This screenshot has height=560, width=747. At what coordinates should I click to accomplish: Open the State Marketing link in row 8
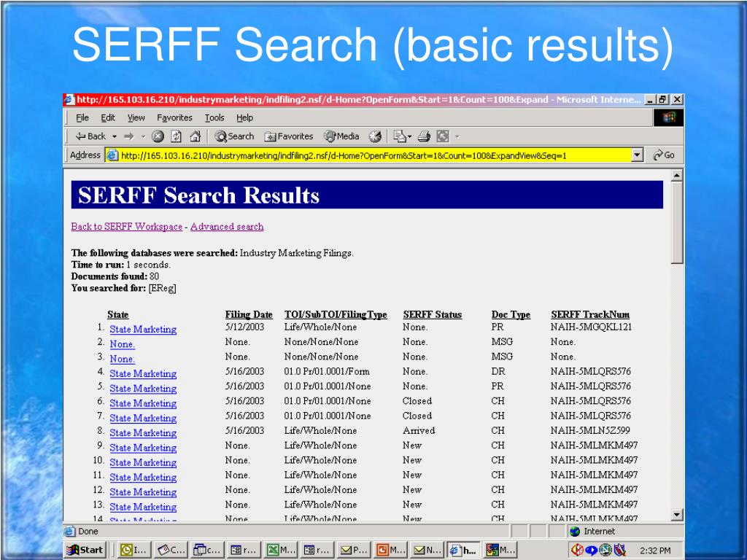point(143,433)
